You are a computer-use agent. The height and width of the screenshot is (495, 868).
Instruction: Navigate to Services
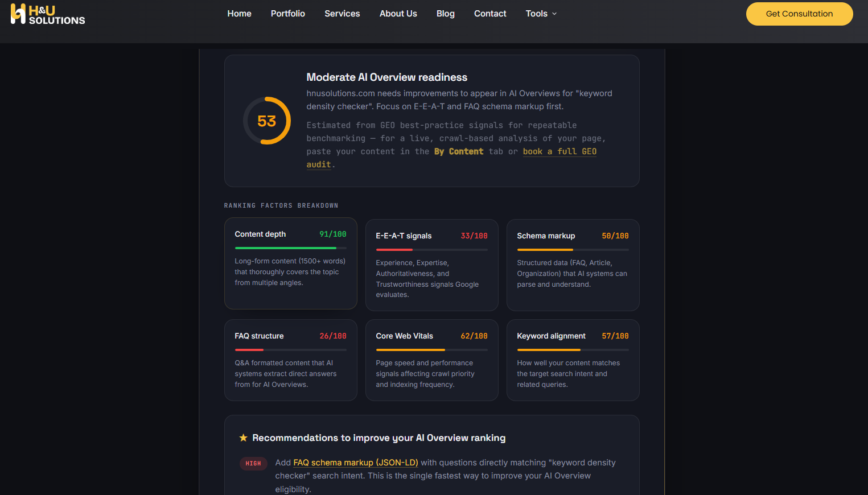click(342, 14)
